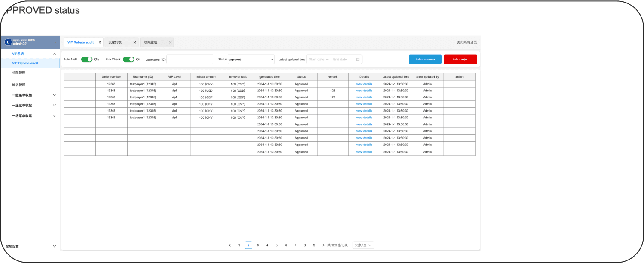Go to page 6

click(286, 245)
